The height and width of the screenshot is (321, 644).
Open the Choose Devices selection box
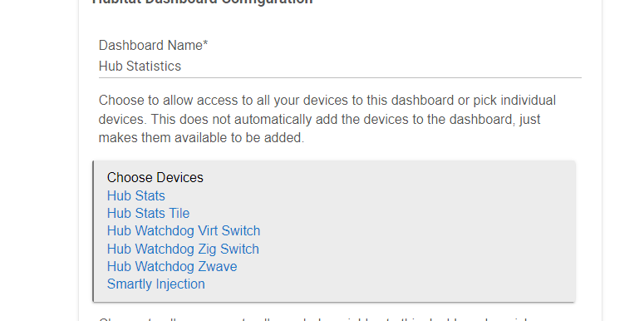[334, 231]
